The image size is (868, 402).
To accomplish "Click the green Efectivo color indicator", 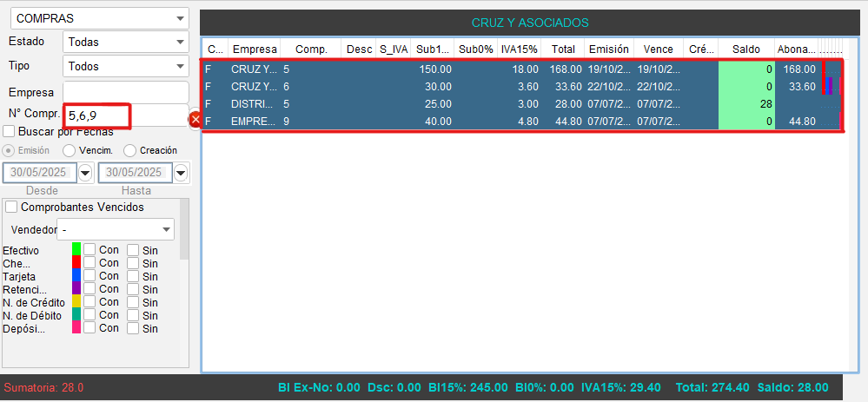I will [76, 250].
